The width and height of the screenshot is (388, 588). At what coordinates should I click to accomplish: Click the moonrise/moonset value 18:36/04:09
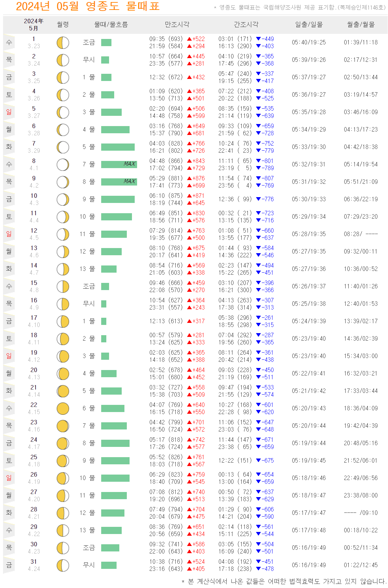coord(361,408)
